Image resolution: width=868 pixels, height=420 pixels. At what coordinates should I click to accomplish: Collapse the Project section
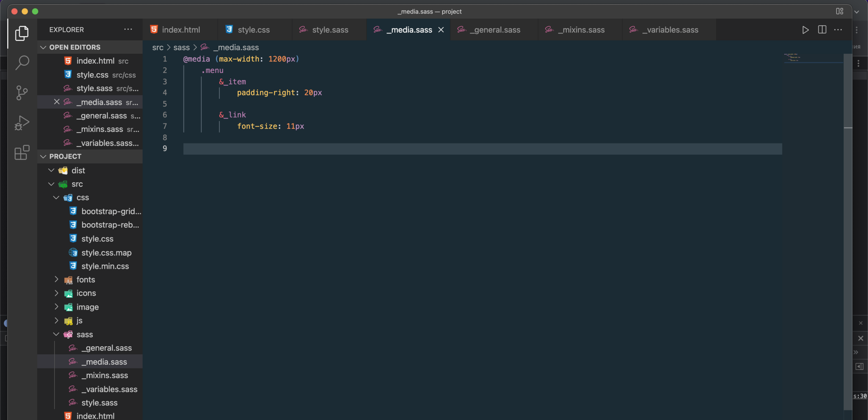(x=90, y=156)
